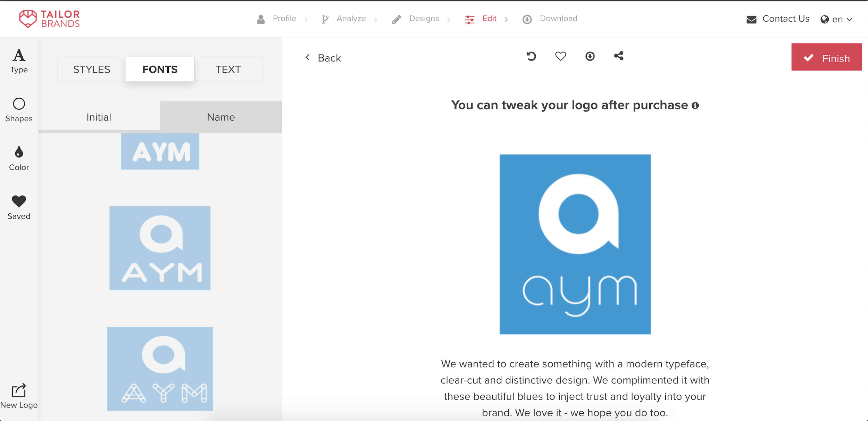Click the info icon beside tweak message
Image resolution: width=868 pixels, height=421 pixels.
695,106
